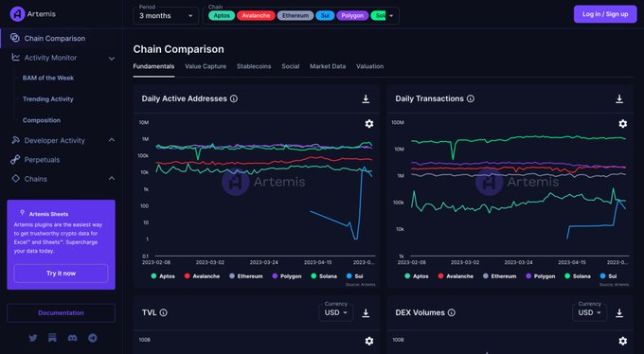Click the Log in / Sign up button
The width and height of the screenshot is (644, 354).
click(x=605, y=14)
